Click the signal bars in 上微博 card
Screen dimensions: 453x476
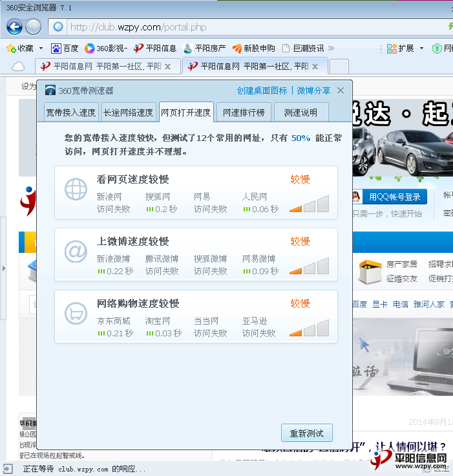(309, 266)
